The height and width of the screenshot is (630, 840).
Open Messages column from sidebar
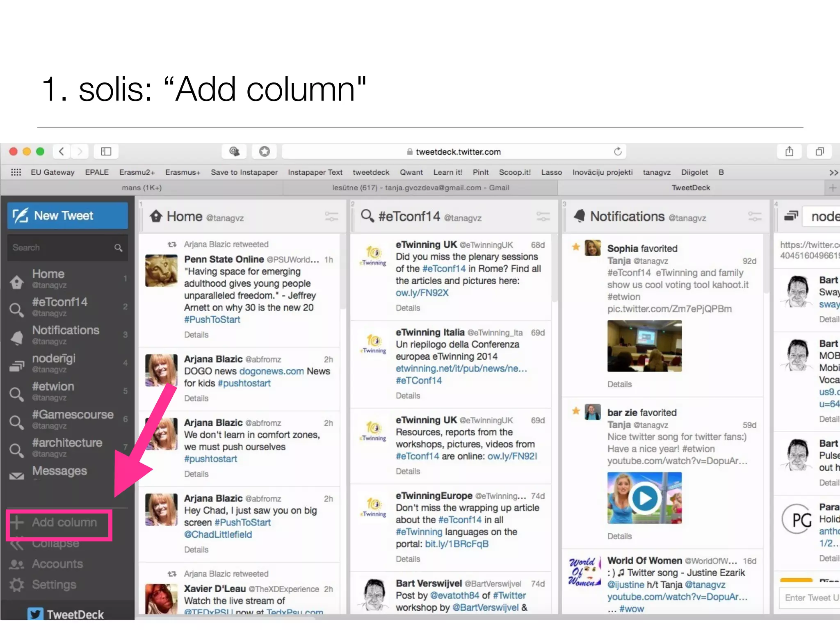59,471
